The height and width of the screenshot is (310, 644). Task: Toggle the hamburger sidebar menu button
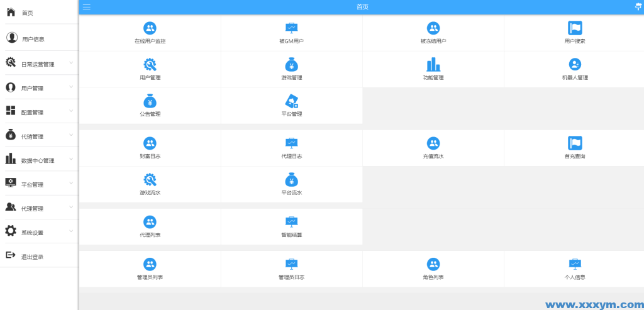[87, 7]
